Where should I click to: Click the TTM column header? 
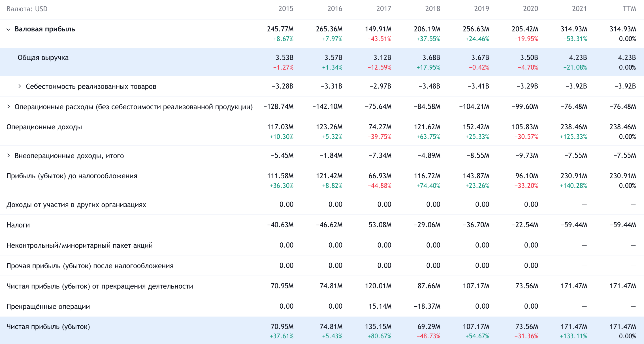(x=629, y=9)
